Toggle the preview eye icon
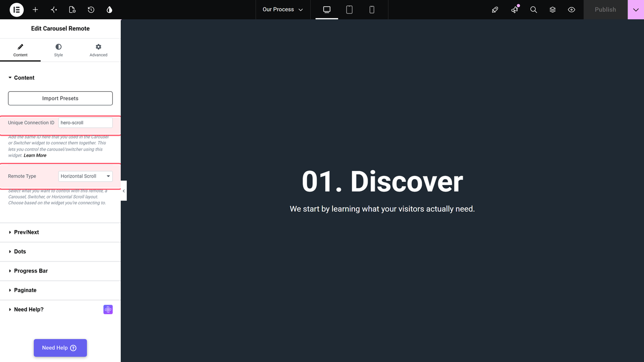The image size is (644, 362). (572, 10)
